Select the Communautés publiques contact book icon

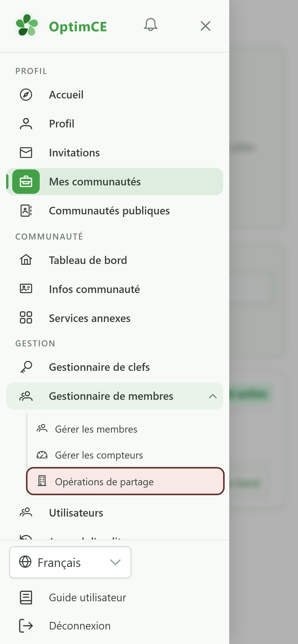(x=26, y=211)
